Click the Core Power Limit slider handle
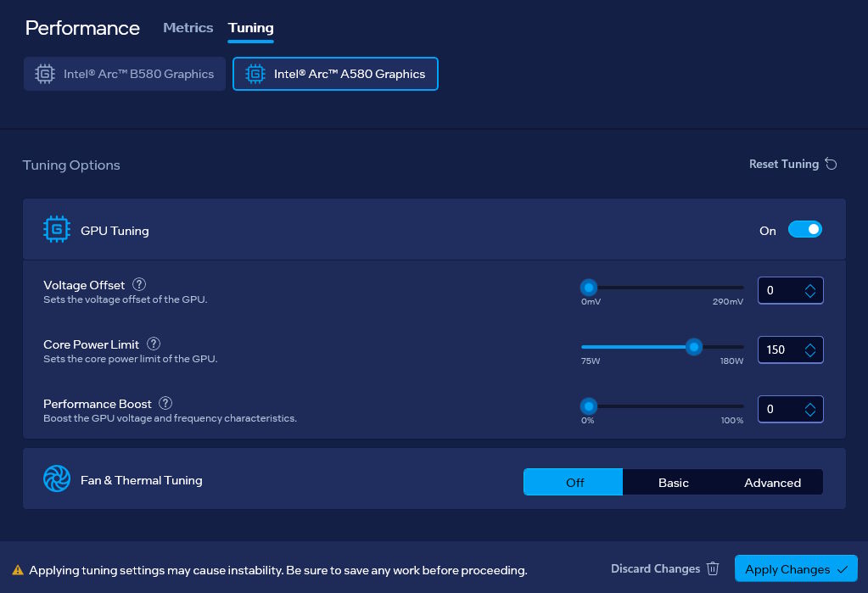 click(x=693, y=347)
